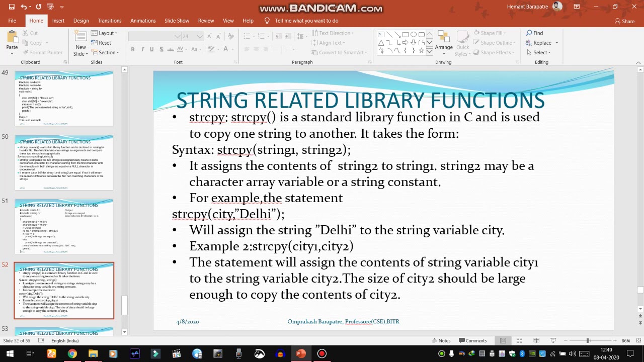Click zoom in plus button

[x=615, y=340]
